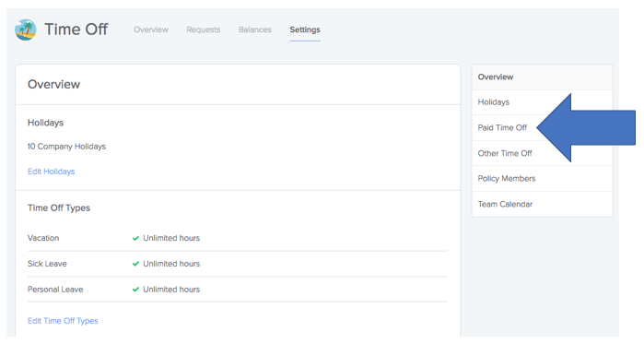Click the Overview panel heading
The width and height of the screenshot is (644, 344).
[x=53, y=84]
